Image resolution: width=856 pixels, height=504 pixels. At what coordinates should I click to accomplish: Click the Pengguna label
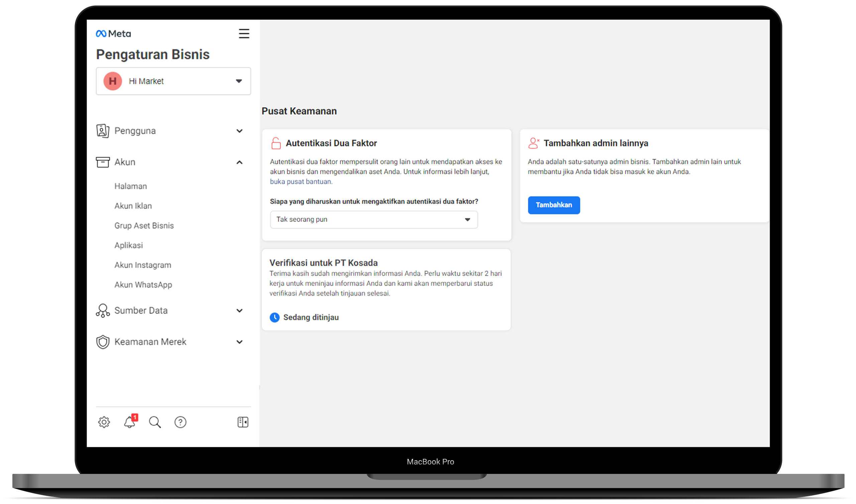pos(135,131)
